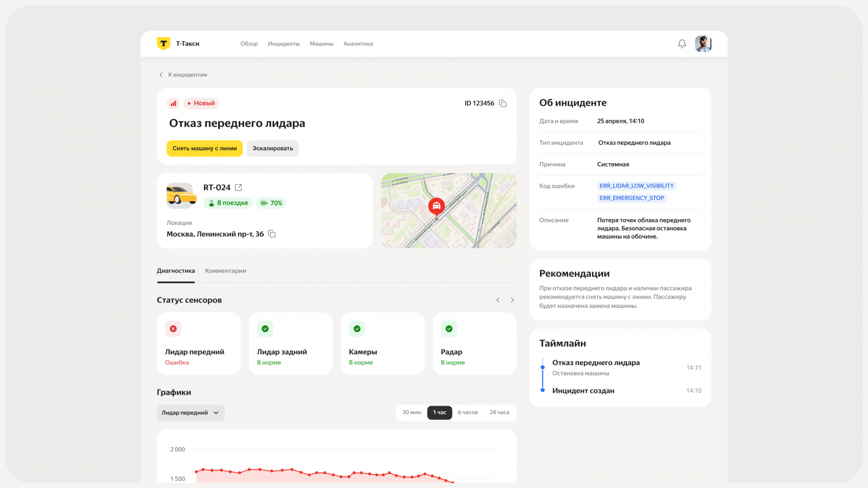The height and width of the screenshot is (488, 868).
Task: Switch to the Диагностика tab
Action: [176, 271]
